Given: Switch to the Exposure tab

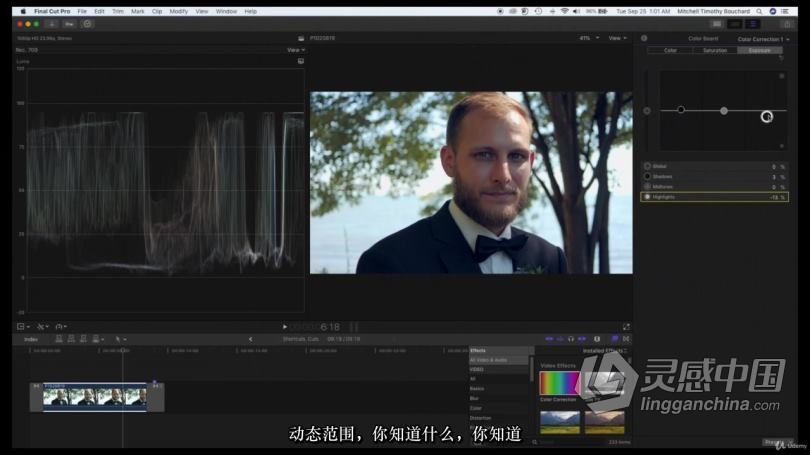Looking at the screenshot, I should pyautogui.click(x=759, y=50).
